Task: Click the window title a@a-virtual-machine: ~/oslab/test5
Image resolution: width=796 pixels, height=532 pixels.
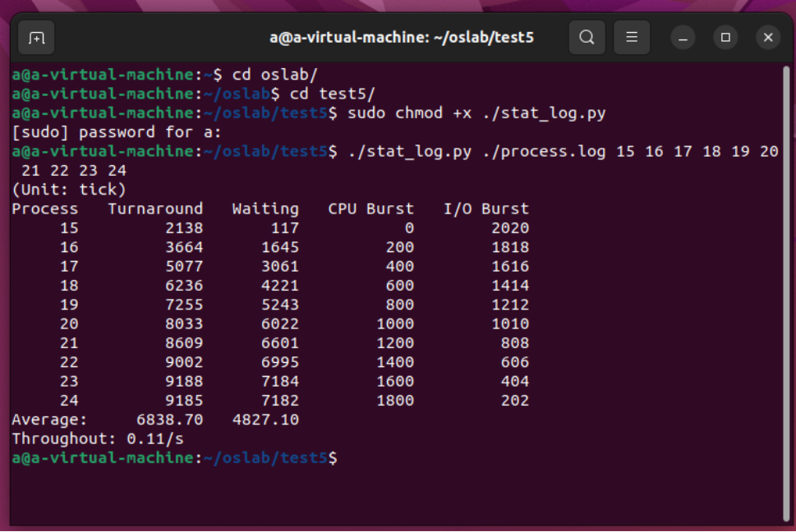Action: pyautogui.click(x=402, y=38)
